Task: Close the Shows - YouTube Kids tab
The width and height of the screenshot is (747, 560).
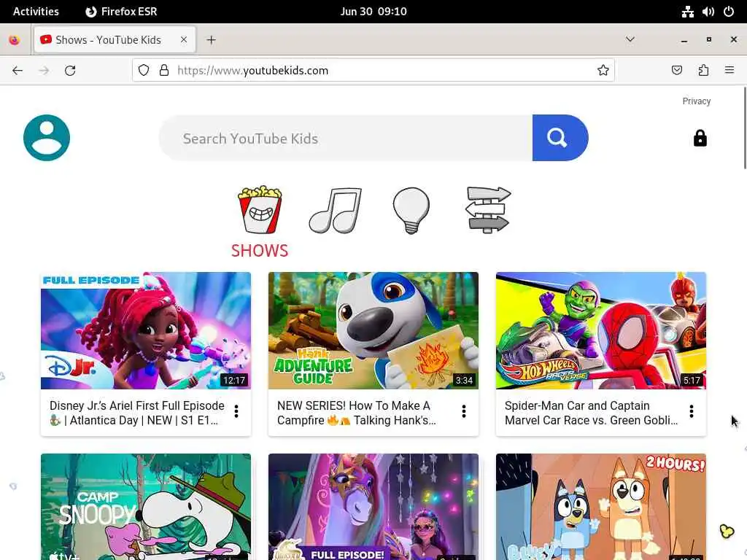Action: (183, 40)
